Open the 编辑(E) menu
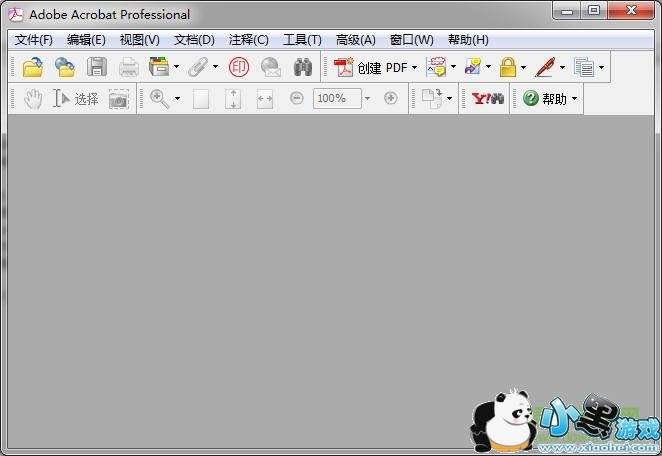The width and height of the screenshot is (662, 456). pos(86,40)
